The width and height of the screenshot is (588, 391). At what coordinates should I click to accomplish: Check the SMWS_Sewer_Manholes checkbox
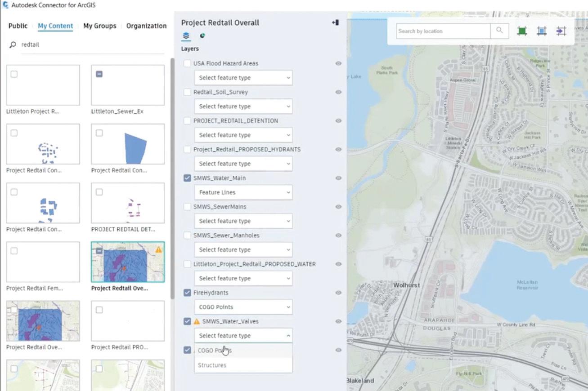[x=187, y=235]
